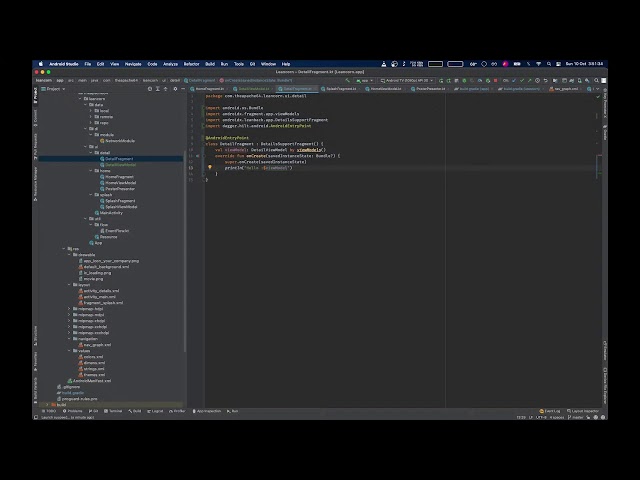Toggle the Structure tool window stripe
The height and width of the screenshot is (480, 640).
(x=36, y=335)
